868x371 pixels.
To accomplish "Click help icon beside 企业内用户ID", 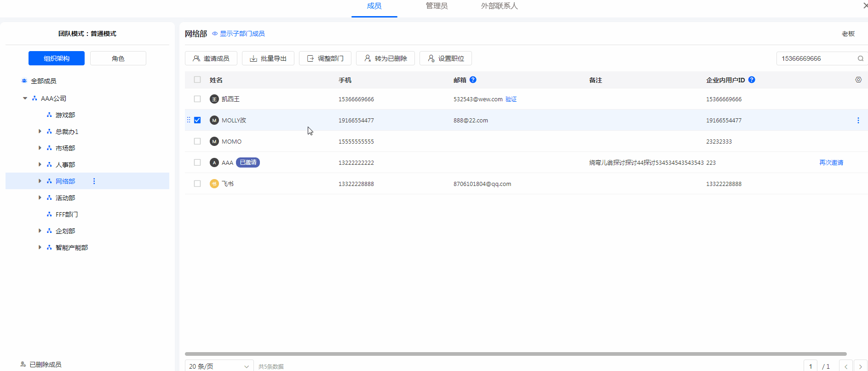I will [x=752, y=80].
